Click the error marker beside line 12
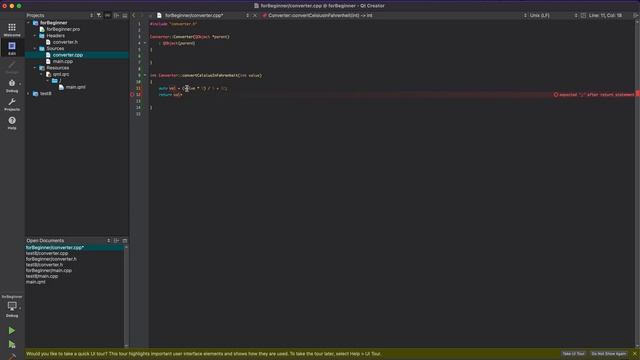Viewport: 640px width, 360px height. 132,94
